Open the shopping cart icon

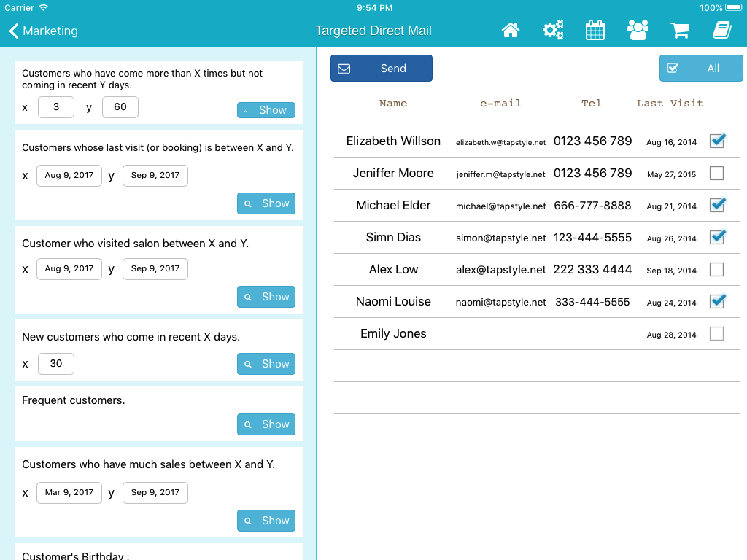tap(680, 31)
